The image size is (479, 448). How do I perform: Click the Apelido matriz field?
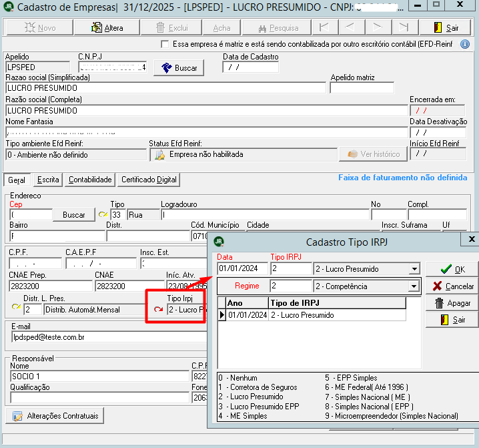point(362,88)
